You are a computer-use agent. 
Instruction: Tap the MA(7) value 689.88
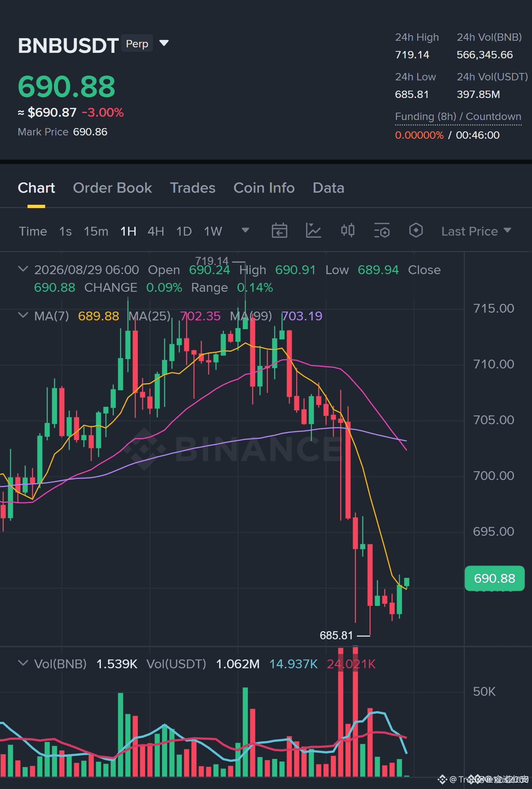[x=98, y=316]
